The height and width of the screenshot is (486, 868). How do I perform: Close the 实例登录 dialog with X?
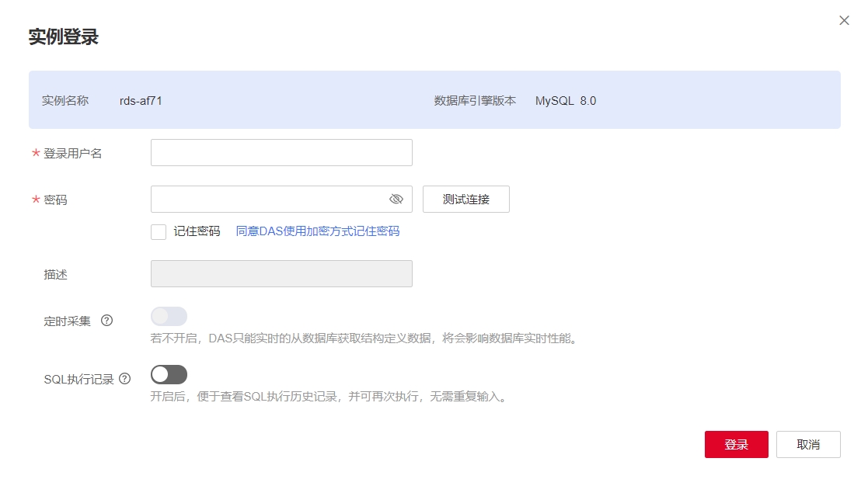coord(844,21)
